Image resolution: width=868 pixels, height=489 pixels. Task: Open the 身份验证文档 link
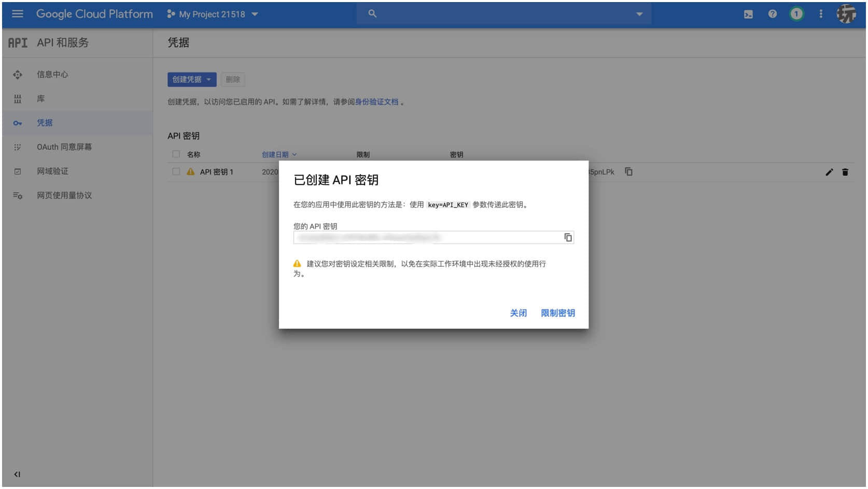(x=376, y=102)
